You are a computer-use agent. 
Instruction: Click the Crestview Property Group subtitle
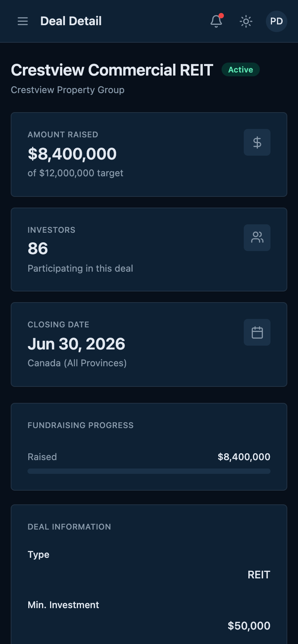coord(68,90)
